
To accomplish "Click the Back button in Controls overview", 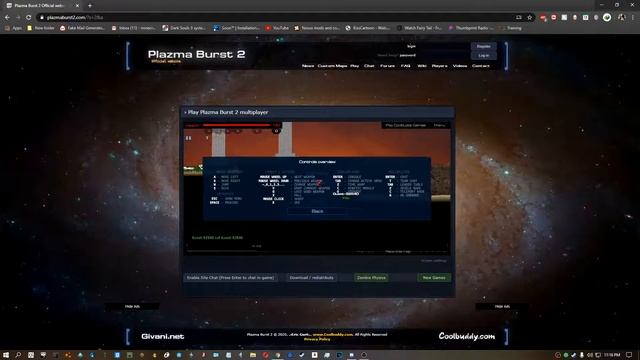I will coord(318,211).
